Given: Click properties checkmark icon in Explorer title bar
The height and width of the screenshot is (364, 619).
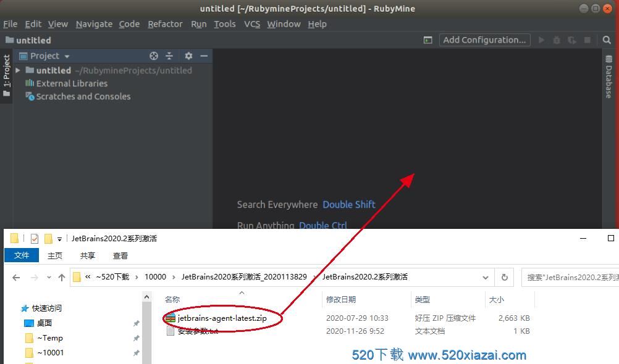Looking at the screenshot, I should tap(35, 239).
